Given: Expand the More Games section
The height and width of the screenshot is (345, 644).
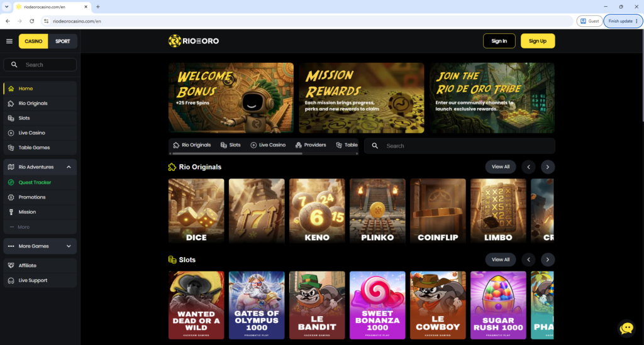Looking at the screenshot, I should pyautogui.click(x=69, y=246).
